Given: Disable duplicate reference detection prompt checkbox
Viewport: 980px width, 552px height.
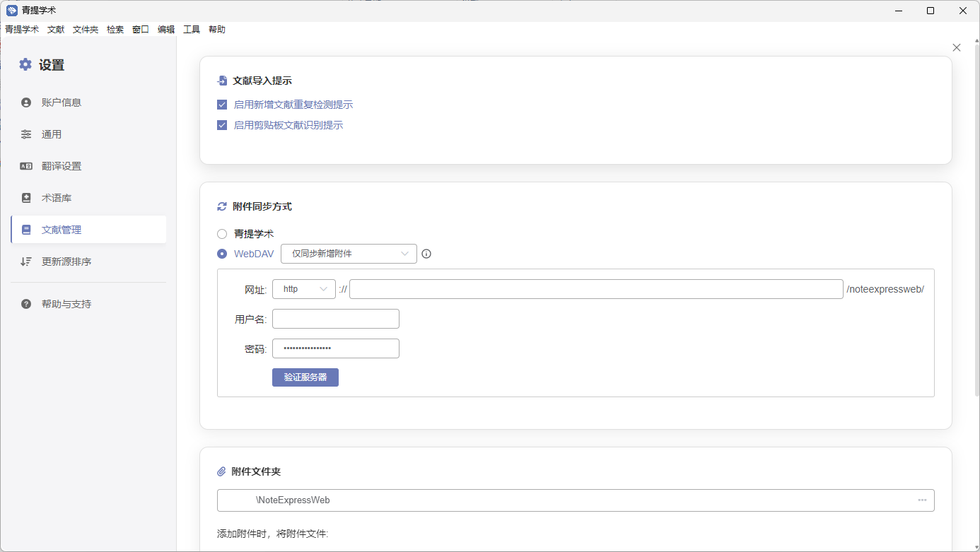Looking at the screenshot, I should coord(222,105).
